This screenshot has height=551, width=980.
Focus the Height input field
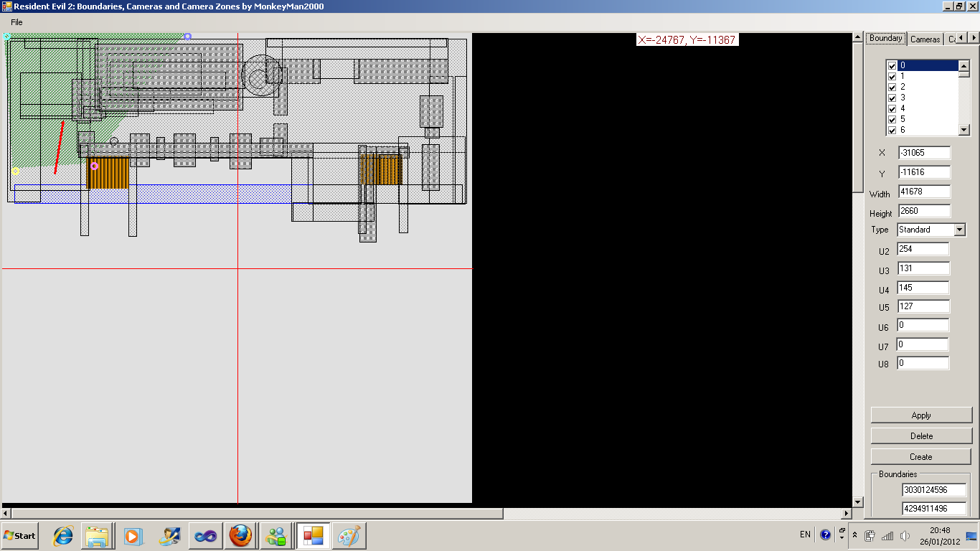coord(924,211)
